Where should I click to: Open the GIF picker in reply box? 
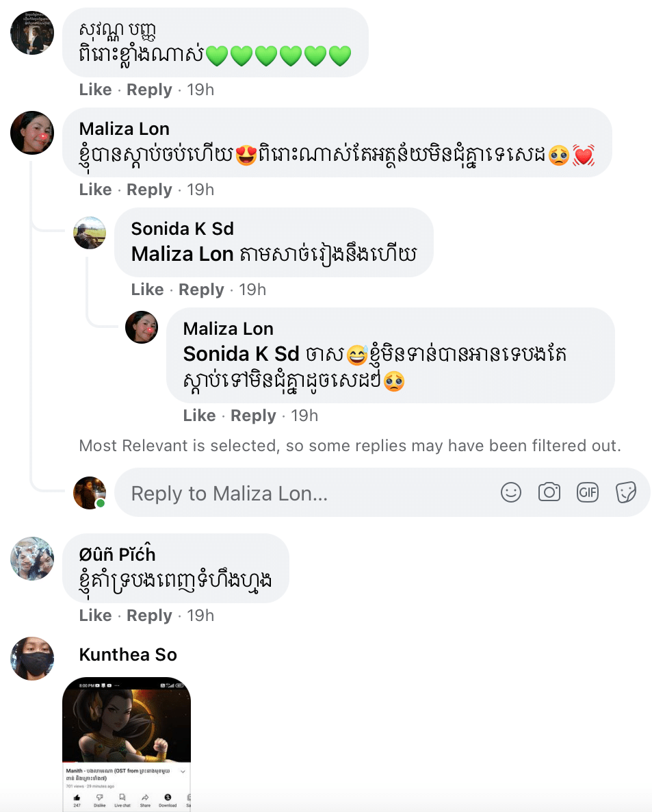pyautogui.click(x=588, y=492)
